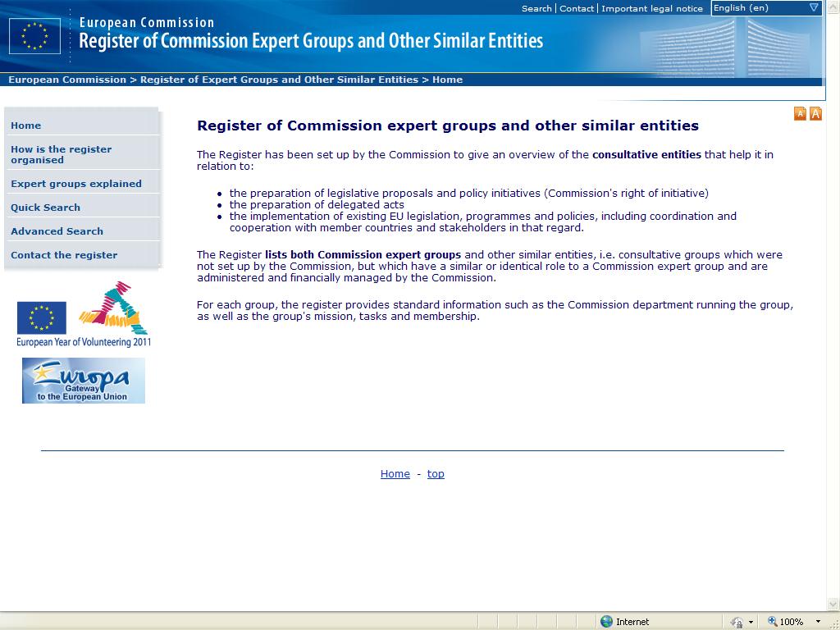Click the Internet zone globe icon

click(x=607, y=622)
